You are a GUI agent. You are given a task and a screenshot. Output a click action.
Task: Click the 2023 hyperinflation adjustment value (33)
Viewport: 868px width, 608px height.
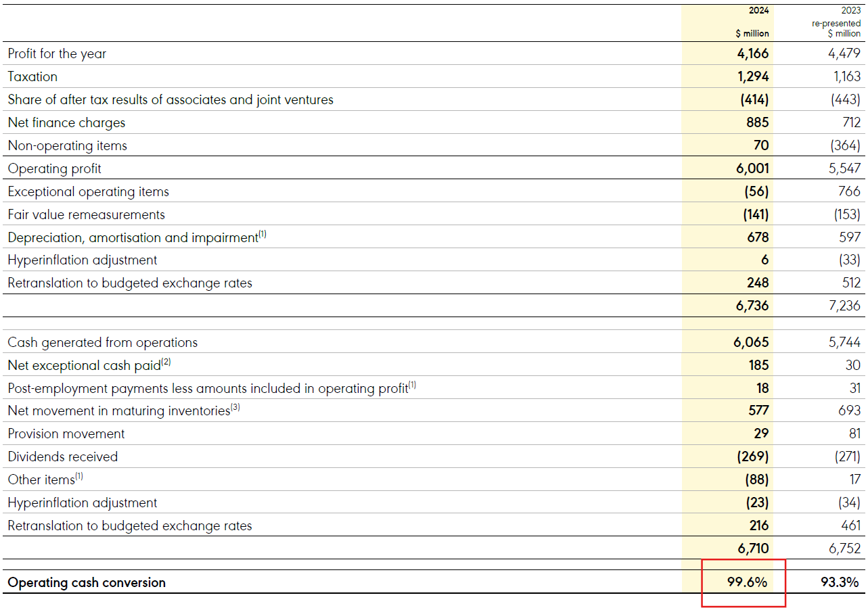pyautogui.click(x=850, y=260)
